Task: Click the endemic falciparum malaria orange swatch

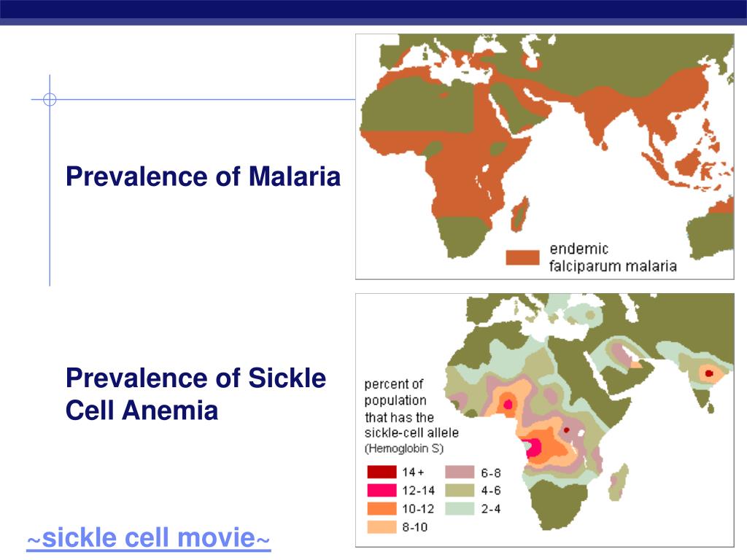Action: coord(522,257)
